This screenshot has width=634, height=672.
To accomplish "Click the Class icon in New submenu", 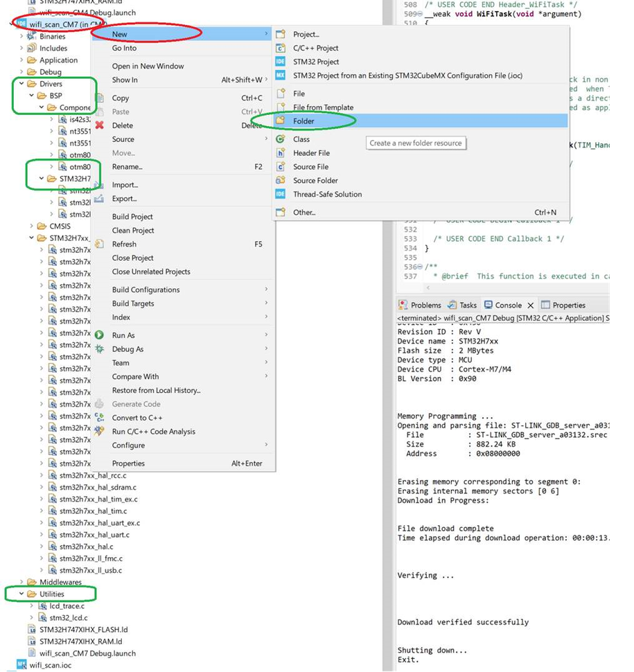I will 281,139.
